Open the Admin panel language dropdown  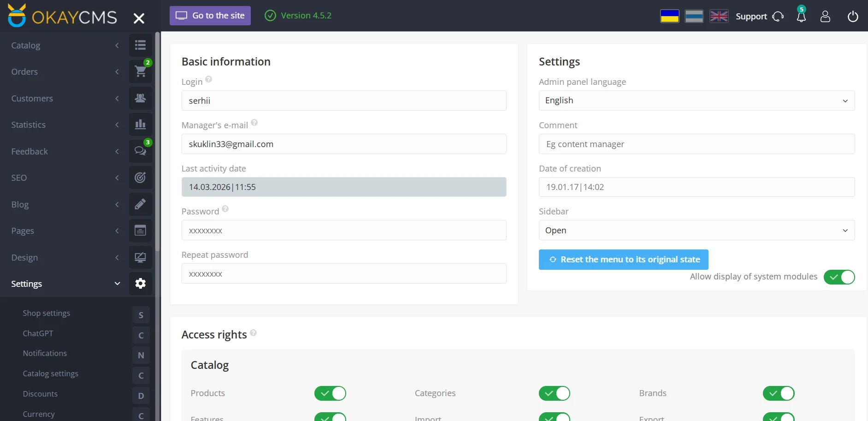pos(696,100)
